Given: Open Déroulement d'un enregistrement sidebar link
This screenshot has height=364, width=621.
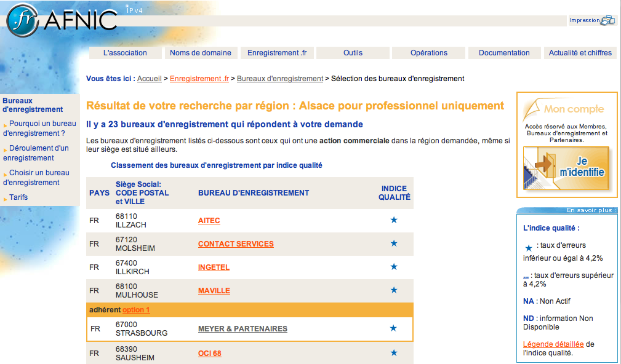Looking at the screenshot, I should tap(36, 153).
